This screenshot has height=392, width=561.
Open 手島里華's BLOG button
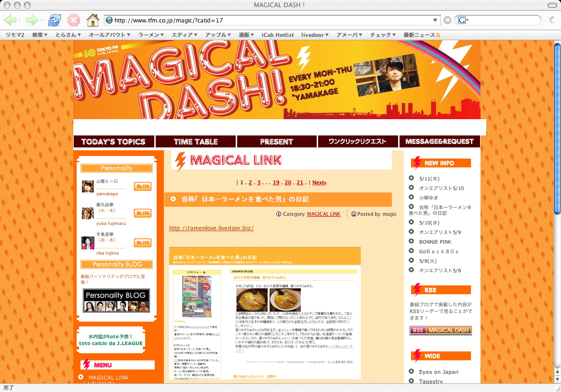coord(143,243)
